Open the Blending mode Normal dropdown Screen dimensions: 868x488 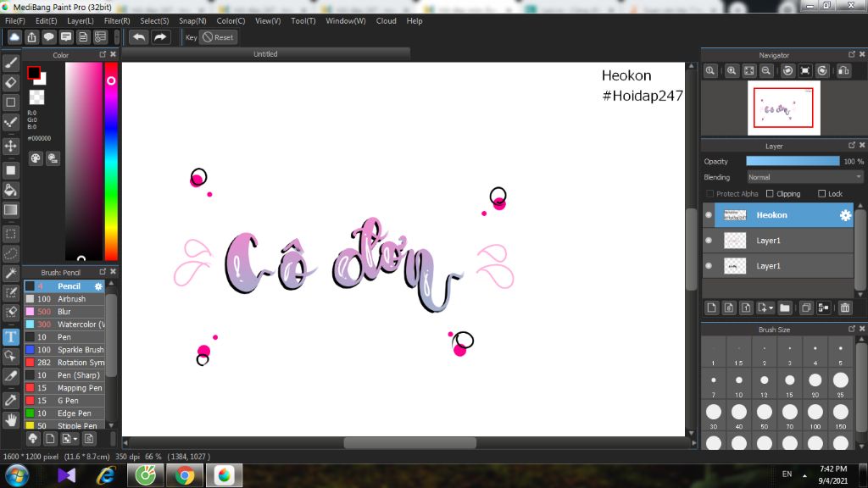pyautogui.click(x=804, y=177)
